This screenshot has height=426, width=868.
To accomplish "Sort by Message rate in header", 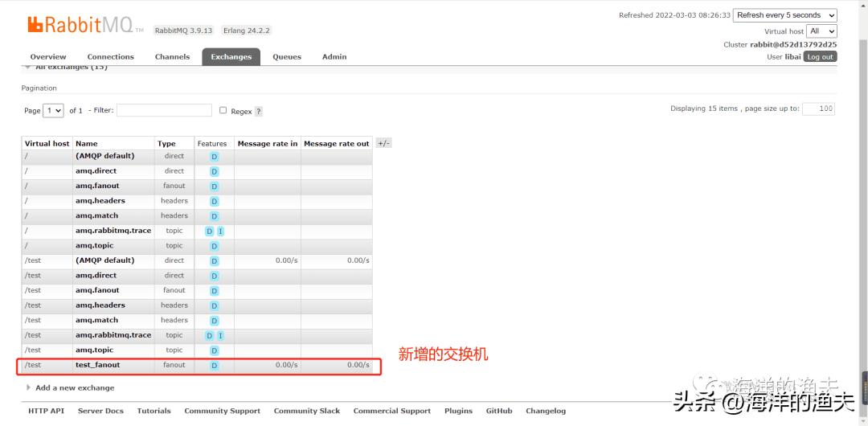I will click(268, 144).
